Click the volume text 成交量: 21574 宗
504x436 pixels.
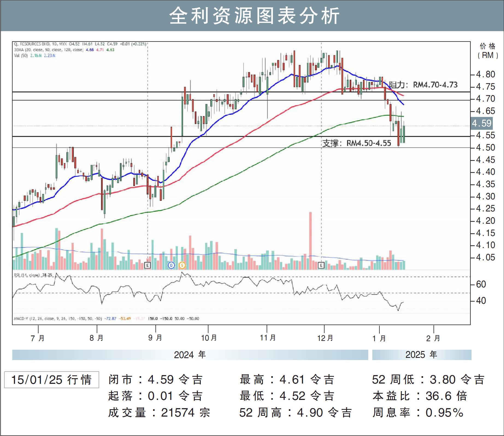(x=159, y=413)
